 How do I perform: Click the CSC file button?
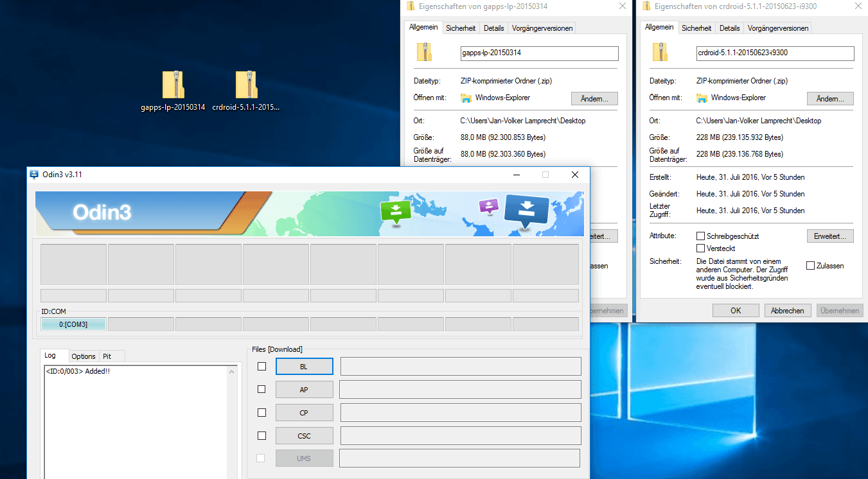tap(304, 435)
